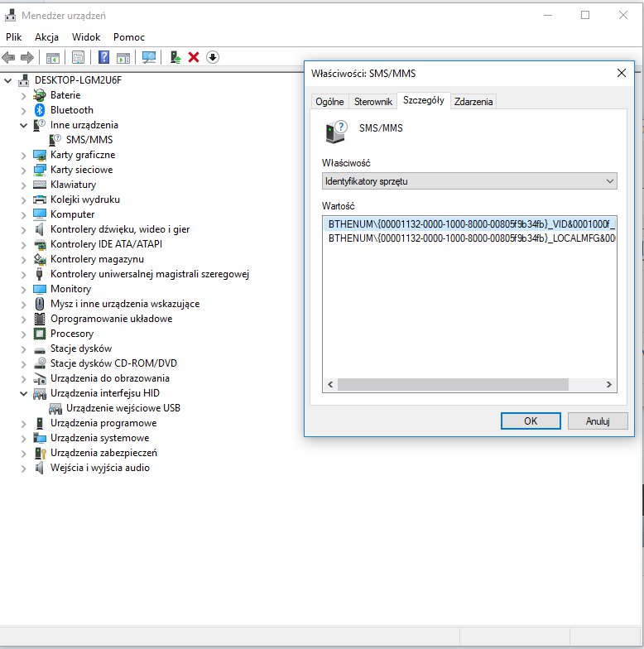Click the Mysz device icon
Image resolution: width=644 pixels, height=649 pixels.
click(40, 304)
